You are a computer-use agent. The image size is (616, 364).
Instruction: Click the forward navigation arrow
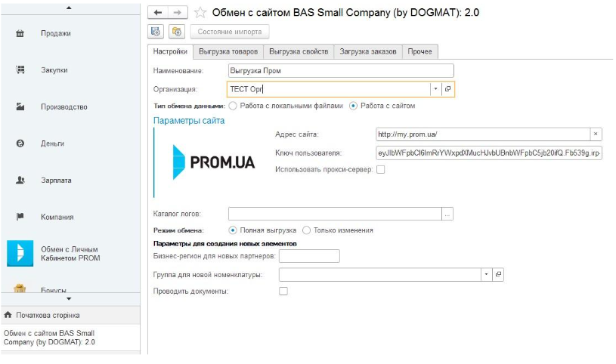177,13
